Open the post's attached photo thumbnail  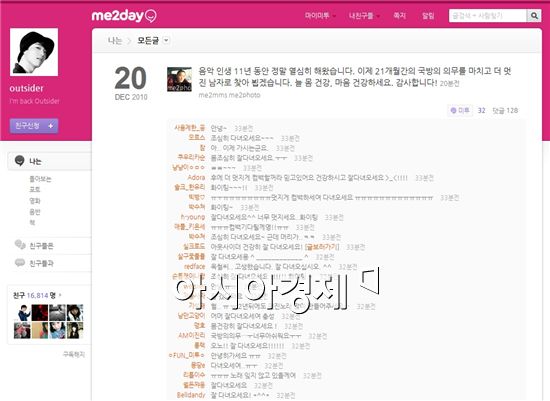[x=179, y=79]
